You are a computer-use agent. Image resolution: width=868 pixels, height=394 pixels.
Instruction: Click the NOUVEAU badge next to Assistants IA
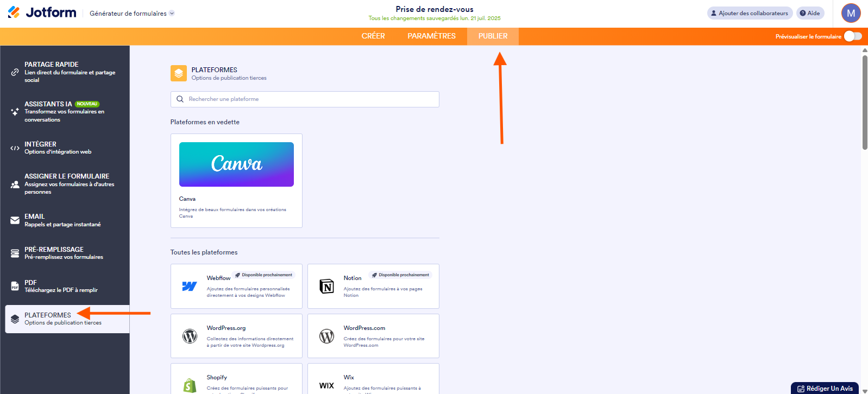(87, 104)
